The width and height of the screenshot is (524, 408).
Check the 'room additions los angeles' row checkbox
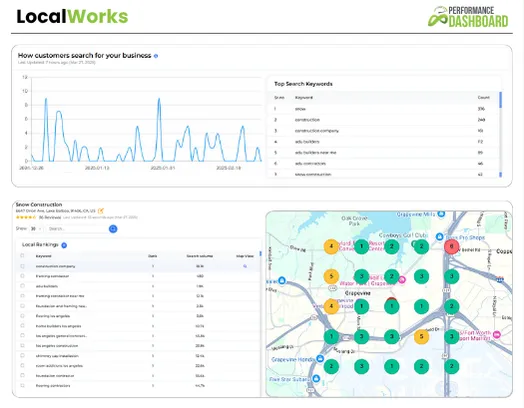coord(22,366)
